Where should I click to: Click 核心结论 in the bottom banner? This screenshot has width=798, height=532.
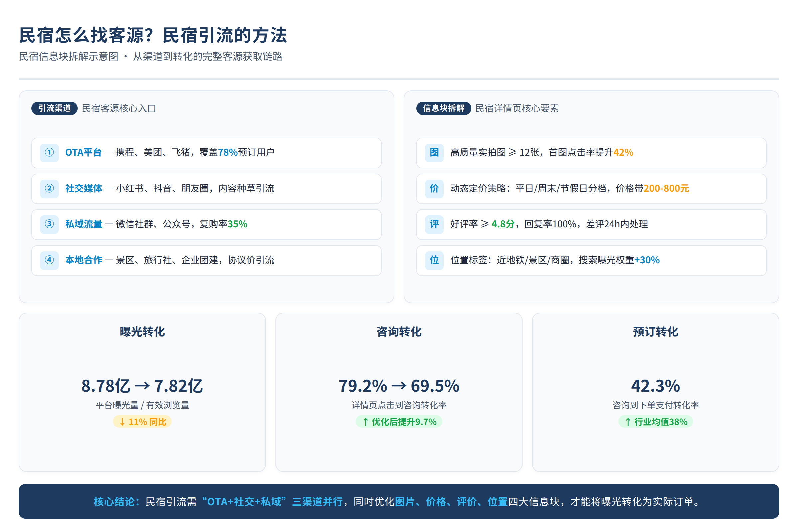click(x=116, y=502)
